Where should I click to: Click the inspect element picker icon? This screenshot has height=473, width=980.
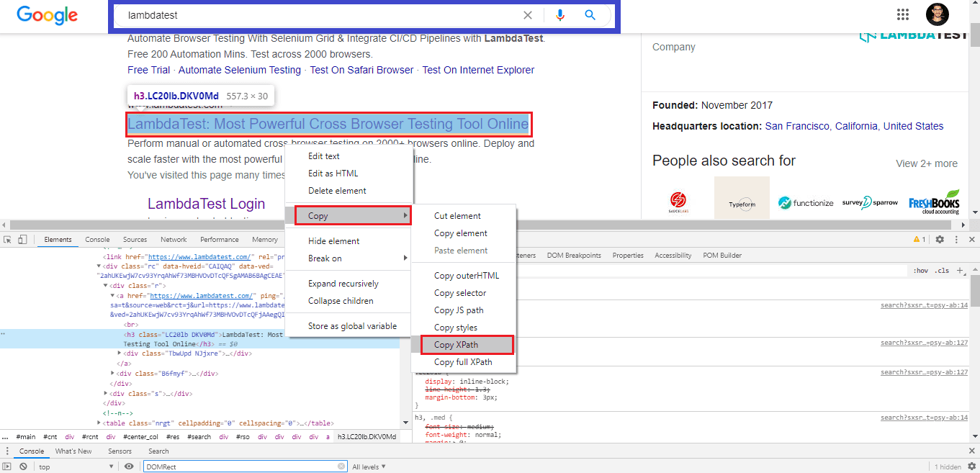[x=8, y=240]
